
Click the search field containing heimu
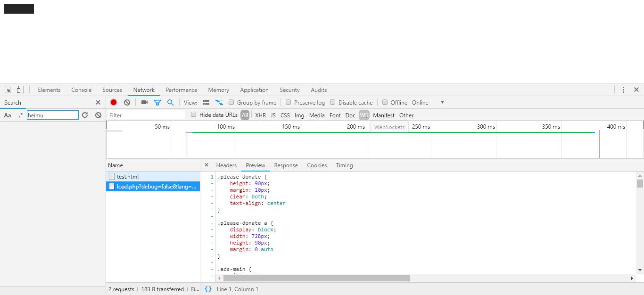point(53,115)
